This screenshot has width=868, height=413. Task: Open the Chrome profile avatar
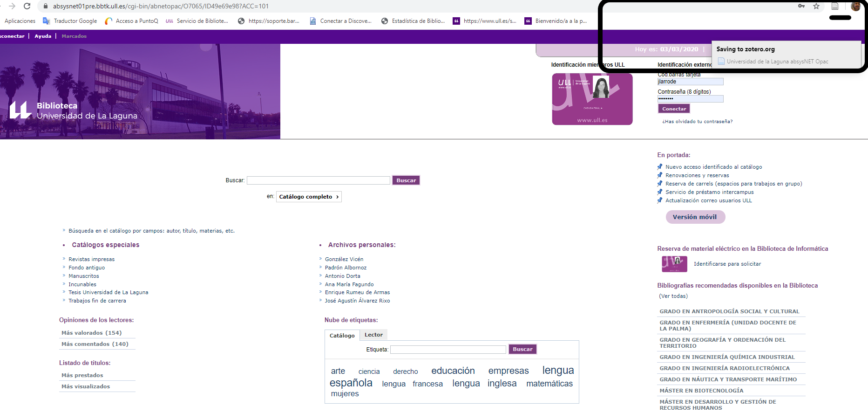(x=855, y=6)
